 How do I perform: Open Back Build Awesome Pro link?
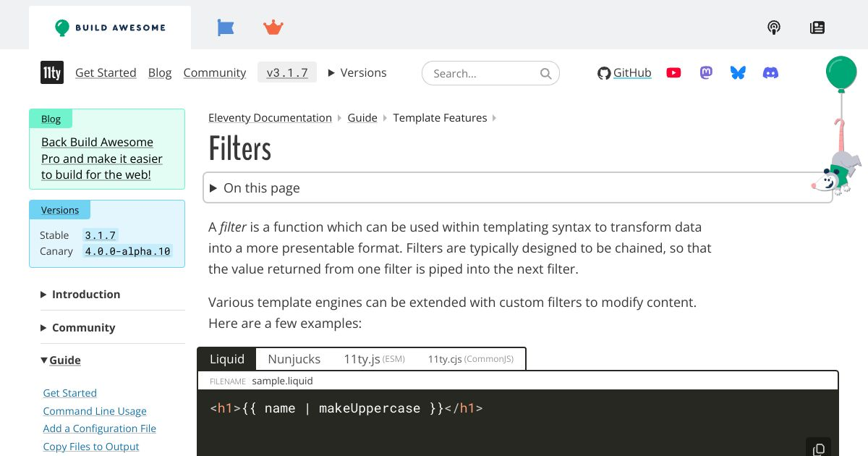102,159
